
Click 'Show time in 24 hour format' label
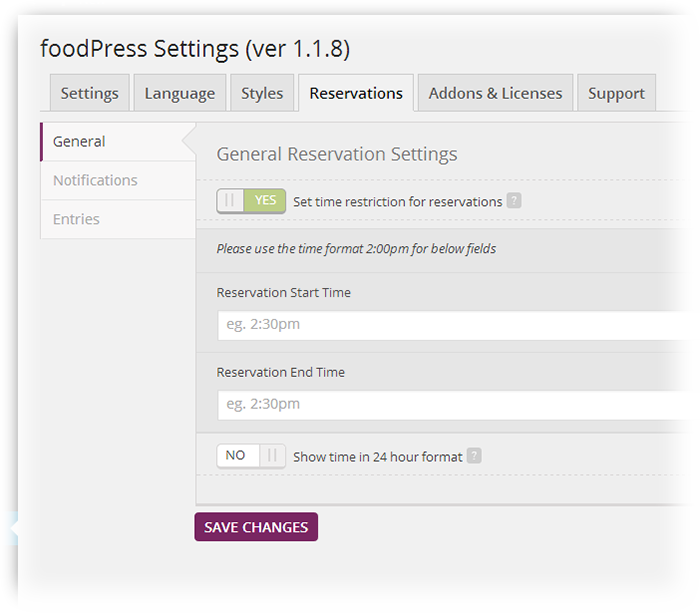tap(378, 457)
